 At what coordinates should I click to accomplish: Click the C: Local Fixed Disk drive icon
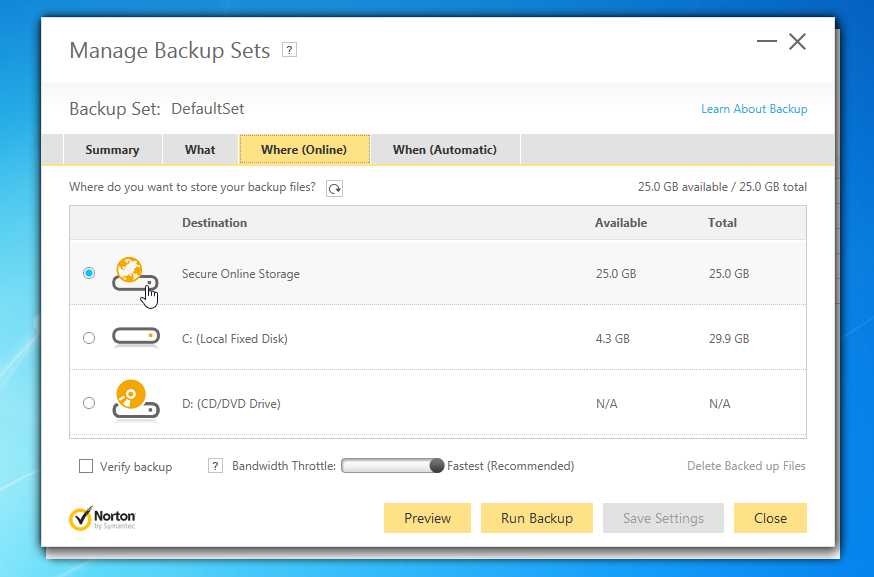135,338
